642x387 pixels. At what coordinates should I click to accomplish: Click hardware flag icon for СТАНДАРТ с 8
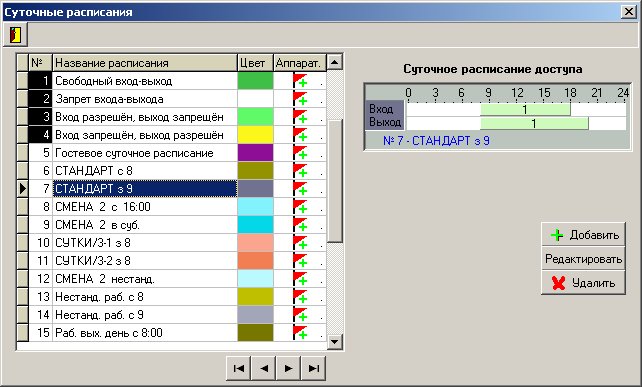pos(301,171)
